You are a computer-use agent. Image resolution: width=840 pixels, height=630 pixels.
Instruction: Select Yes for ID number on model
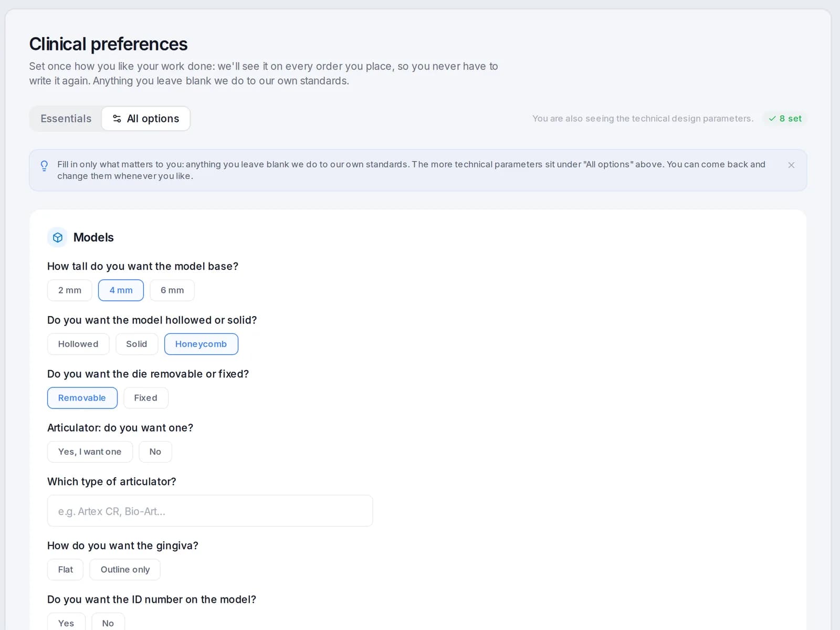(66, 623)
